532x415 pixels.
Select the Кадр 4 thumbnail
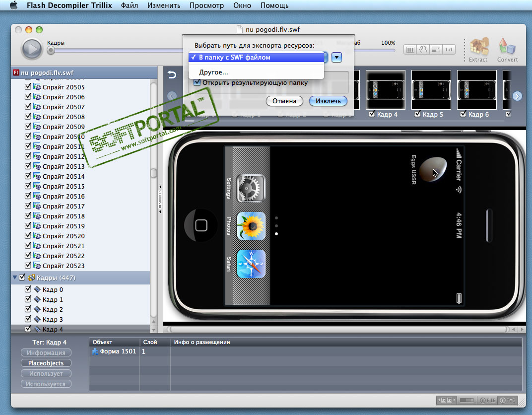(x=386, y=89)
